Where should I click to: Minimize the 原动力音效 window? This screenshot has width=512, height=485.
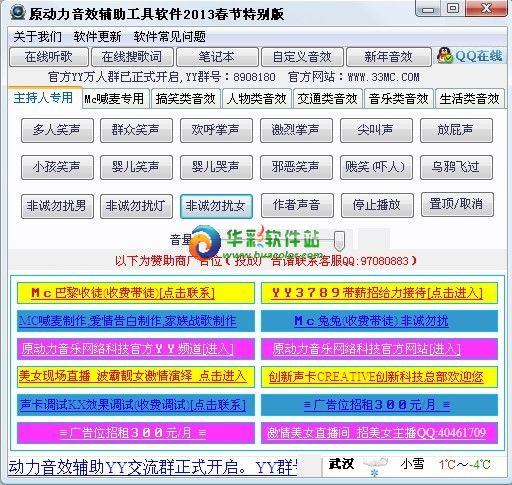[x=428, y=9]
